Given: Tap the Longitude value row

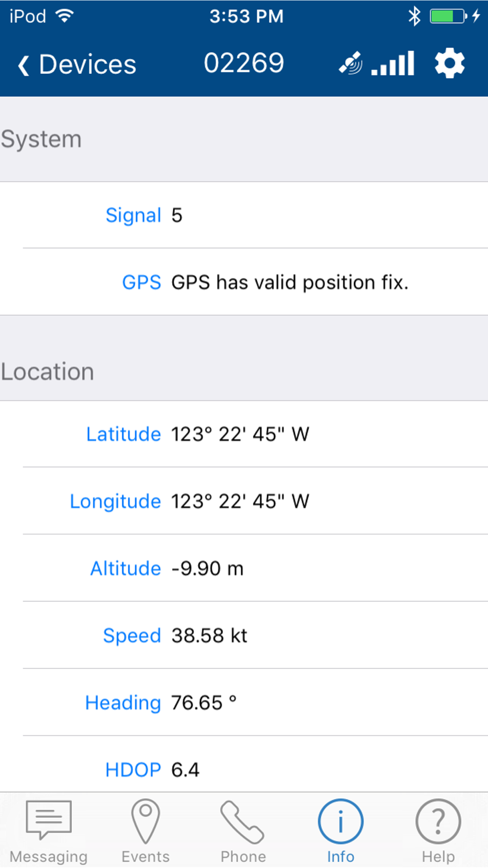Looking at the screenshot, I should (x=244, y=501).
